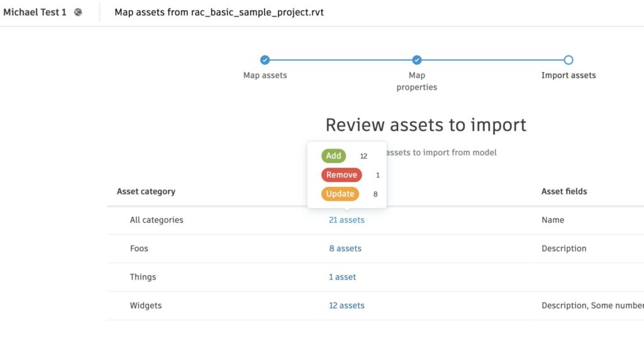This screenshot has height=360, width=644.
Task: Click the Map assets step label
Action: tap(265, 75)
